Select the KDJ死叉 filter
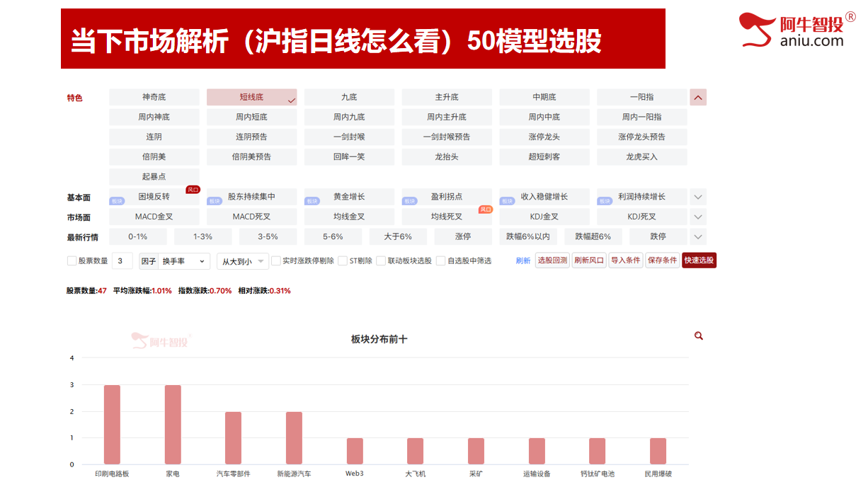Image resolution: width=868 pixels, height=487 pixels. (x=642, y=217)
